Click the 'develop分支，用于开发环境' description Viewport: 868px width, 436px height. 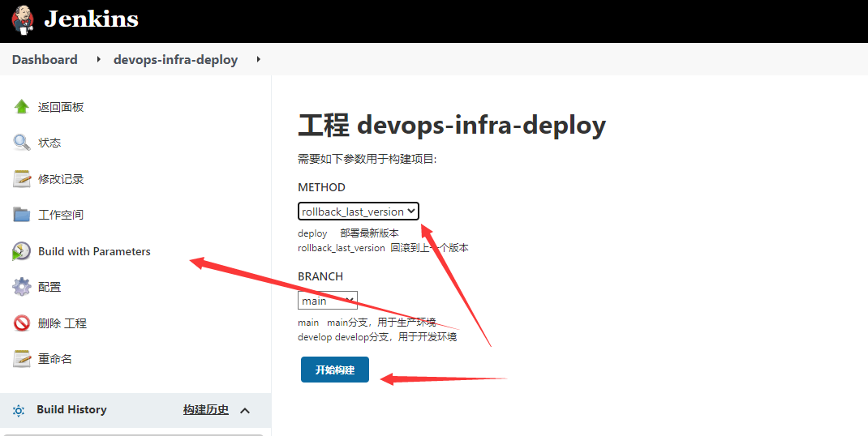coord(377,337)
